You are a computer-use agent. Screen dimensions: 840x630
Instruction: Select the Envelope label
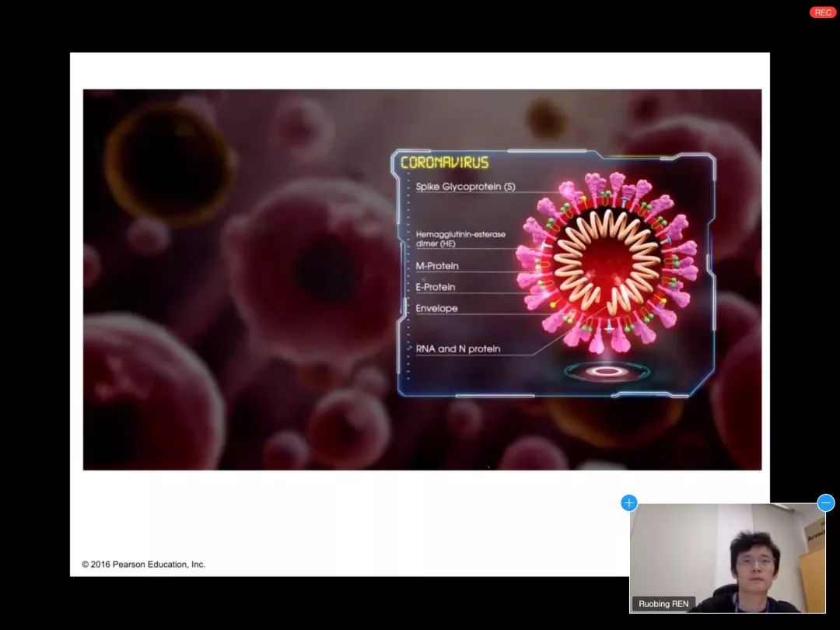(x=436, y=308)
